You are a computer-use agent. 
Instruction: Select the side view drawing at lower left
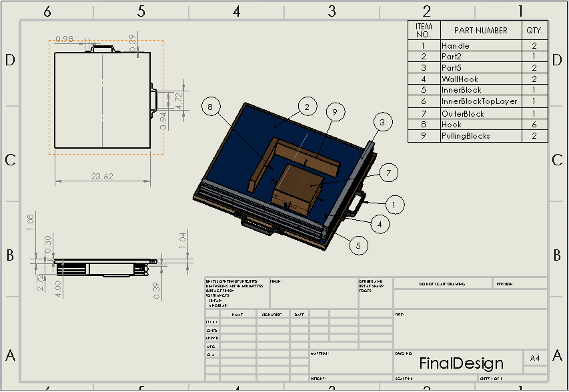click(x=105, y=267)
